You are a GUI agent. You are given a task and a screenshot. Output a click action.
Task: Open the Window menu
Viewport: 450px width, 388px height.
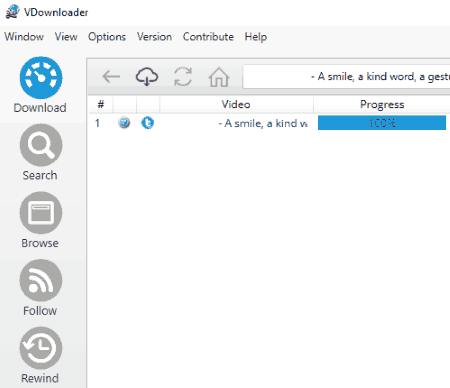coord(24,37)
